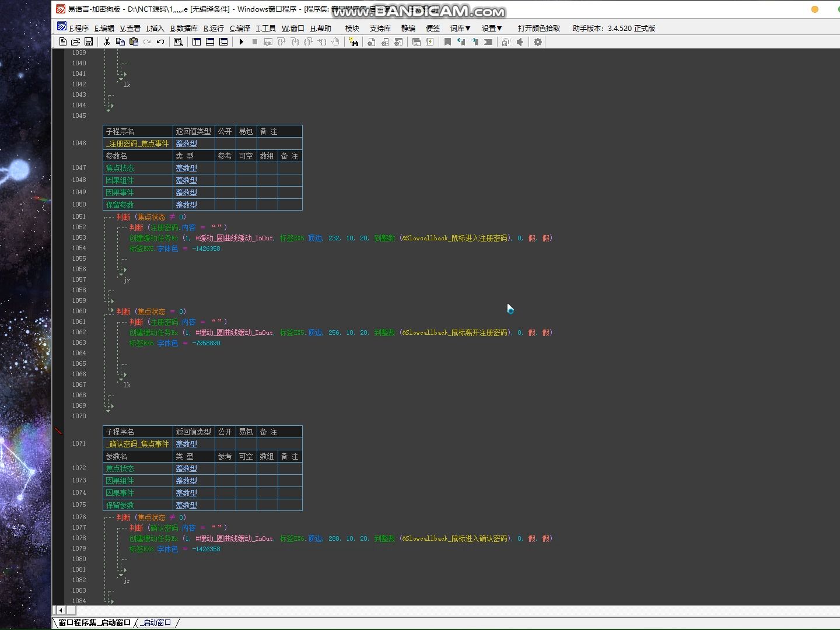Click the bookmark flag toolbar icon
The height and width of the screenshot is (630, 840).
(x=447, y=42)
